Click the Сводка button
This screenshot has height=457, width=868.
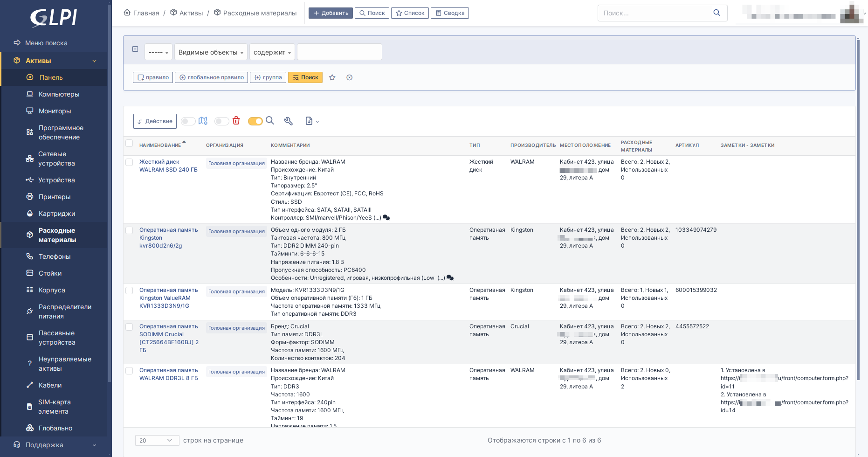449,13
